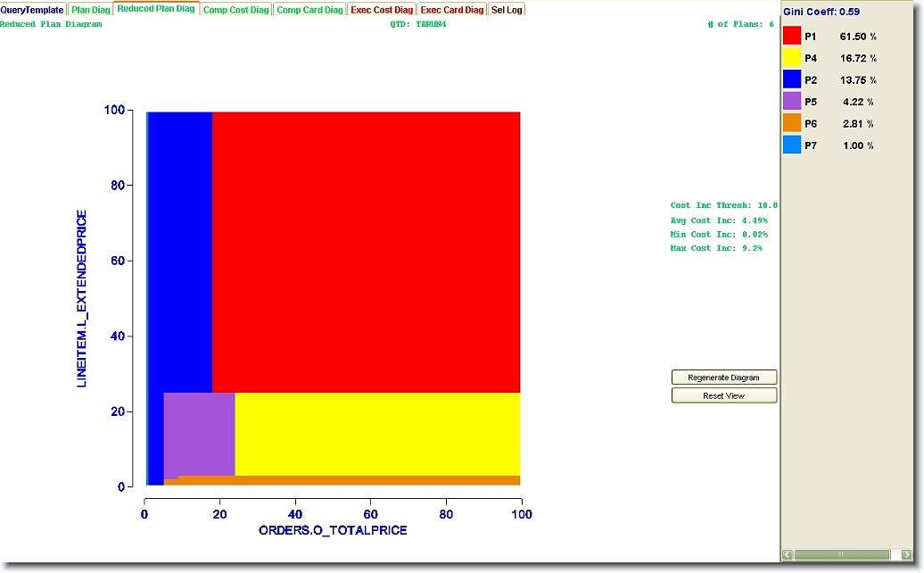Switch to Comp Card Diag tab
Image resolution: width=924 pixels, height=573 pixels.
tap(309, 10)
